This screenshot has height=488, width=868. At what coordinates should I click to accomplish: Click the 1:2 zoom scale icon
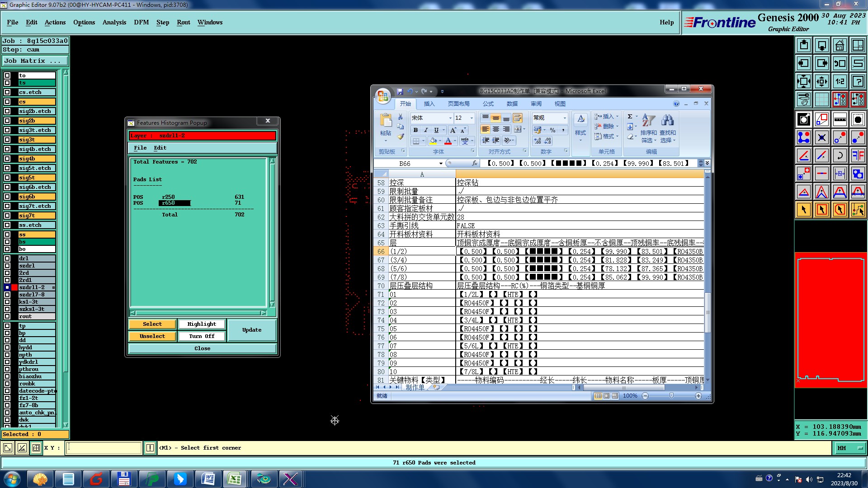point(840,81)
